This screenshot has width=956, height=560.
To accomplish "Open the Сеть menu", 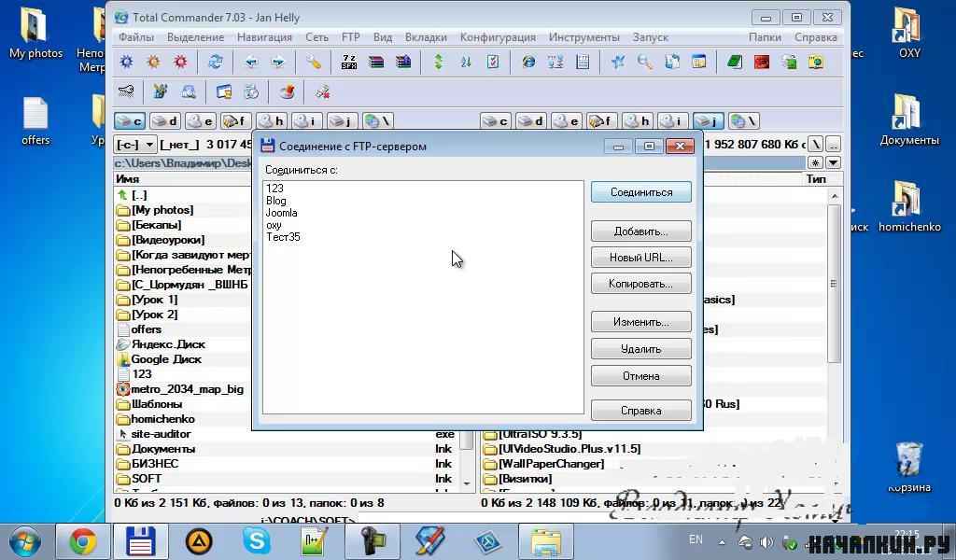I will tap(317, 37).
